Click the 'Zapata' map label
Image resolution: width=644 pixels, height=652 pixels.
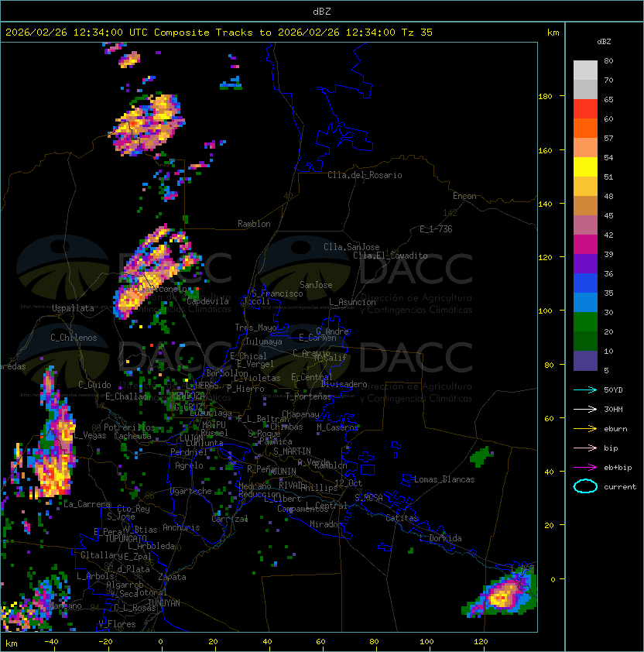tap(172, 577)
